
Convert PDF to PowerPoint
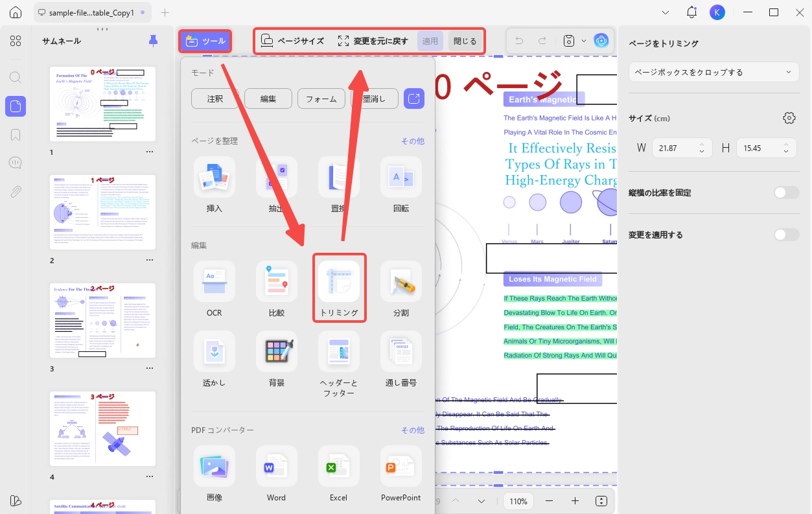(x=401, y=466)
